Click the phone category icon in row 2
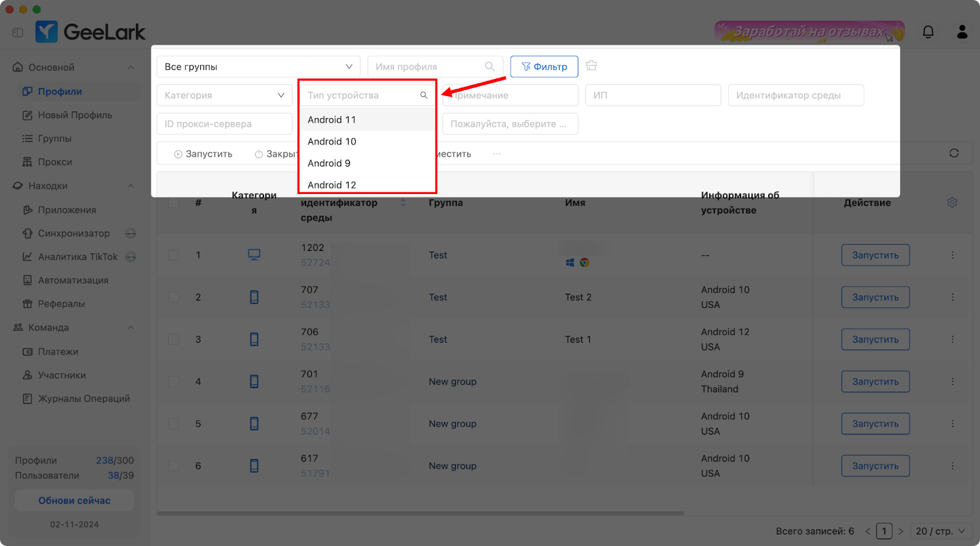Screen dimensions: 980x546 coord(254,297)
